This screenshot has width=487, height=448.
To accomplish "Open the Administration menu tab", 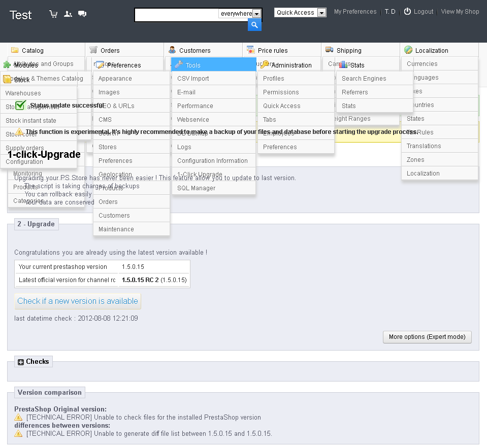I will pos(296,65).
